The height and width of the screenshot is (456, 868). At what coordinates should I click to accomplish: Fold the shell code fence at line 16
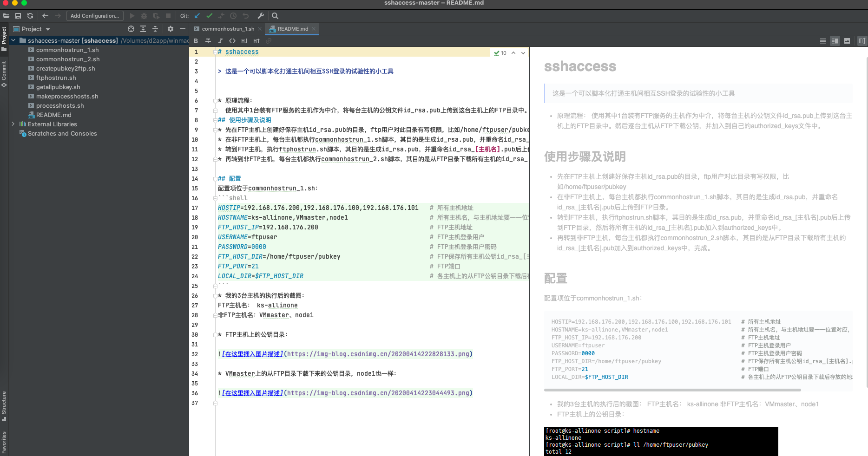[215, 198]
